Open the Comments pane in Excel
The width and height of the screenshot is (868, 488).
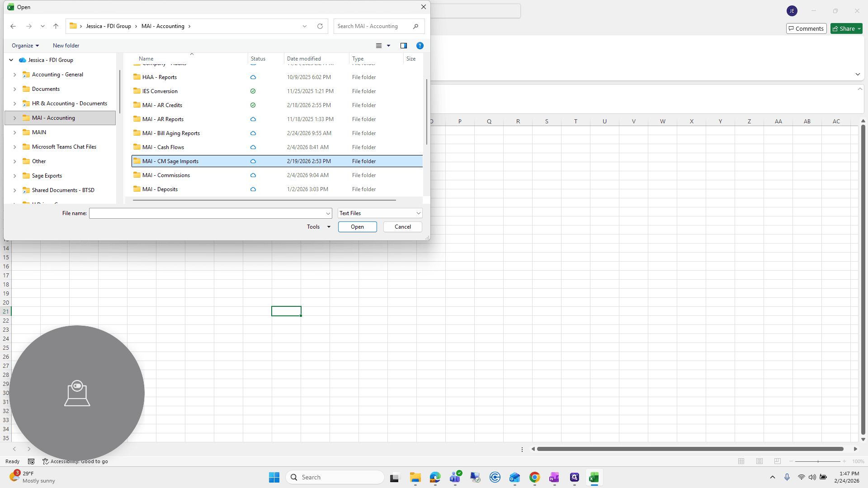pyautogui.click(x=807, y=28)
